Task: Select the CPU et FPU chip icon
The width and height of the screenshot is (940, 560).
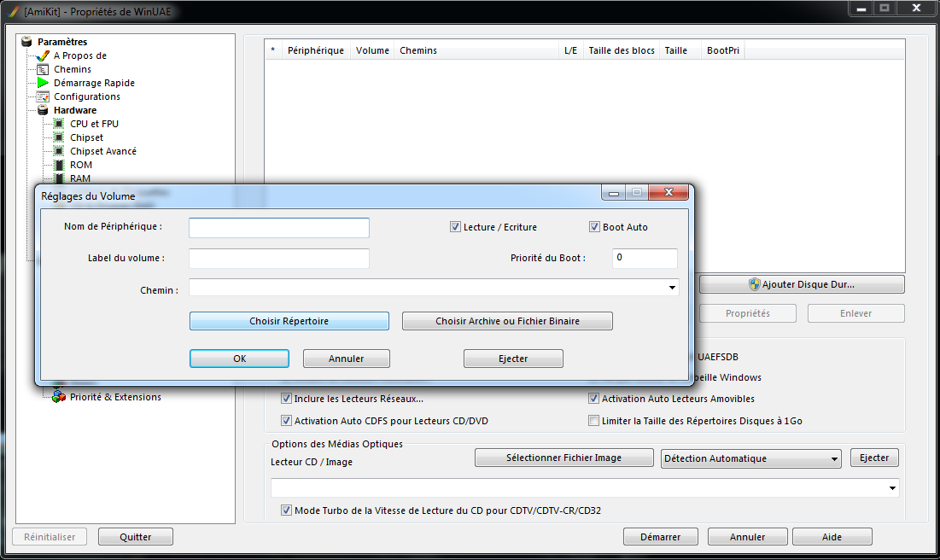Action: click(x=59, y=124)
